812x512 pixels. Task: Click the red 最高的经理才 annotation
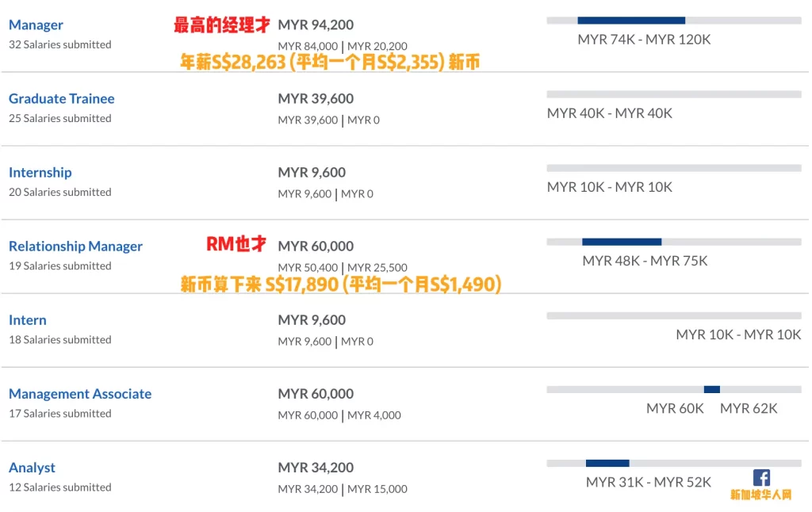pos(222,25)
